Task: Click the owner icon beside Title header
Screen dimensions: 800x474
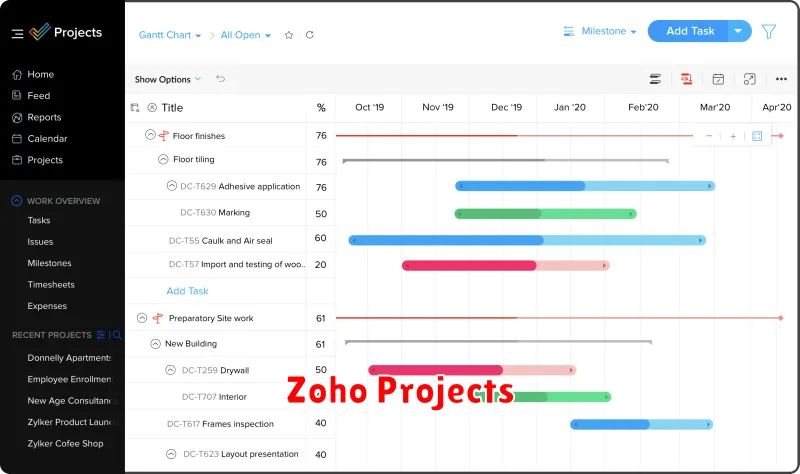Action: pos(152,108)
